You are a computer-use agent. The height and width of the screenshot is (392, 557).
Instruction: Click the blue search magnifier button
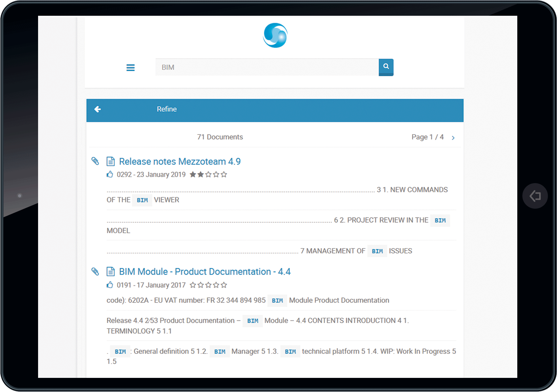[386, 67]
